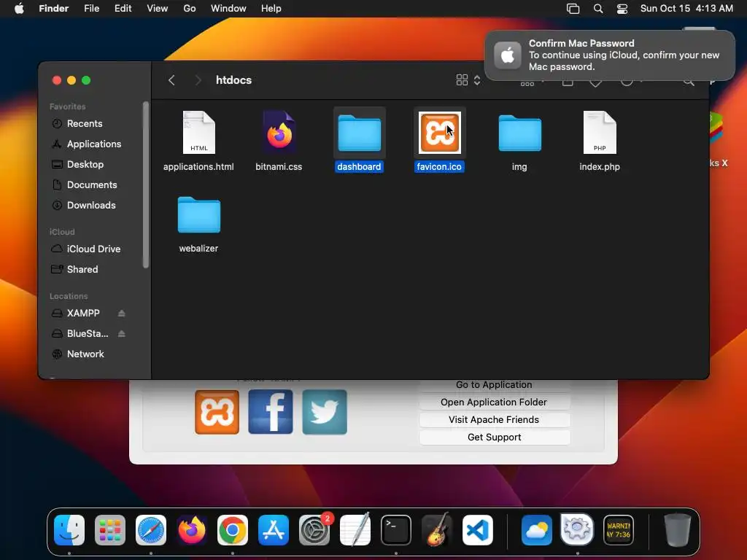The height and width of the screenshot is (560, 747).
Task: Open System Settings from the Dock
Action: pos(314,530)
